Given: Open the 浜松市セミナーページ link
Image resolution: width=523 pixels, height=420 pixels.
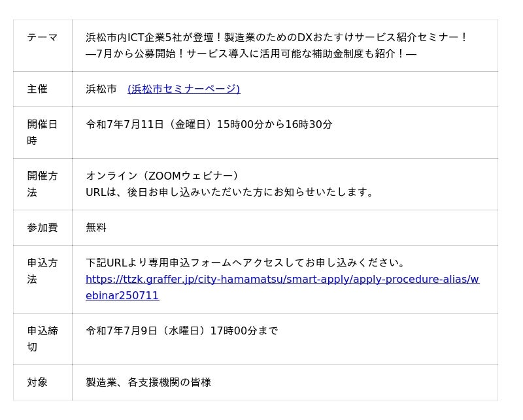Looking at the screenshot, I should click(184, 89).
